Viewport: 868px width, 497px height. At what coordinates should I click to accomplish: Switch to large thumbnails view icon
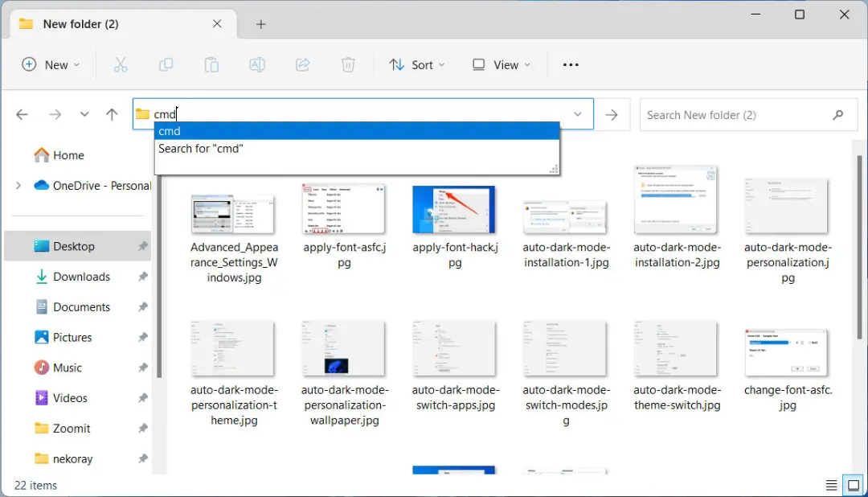(x=854, y=486)
